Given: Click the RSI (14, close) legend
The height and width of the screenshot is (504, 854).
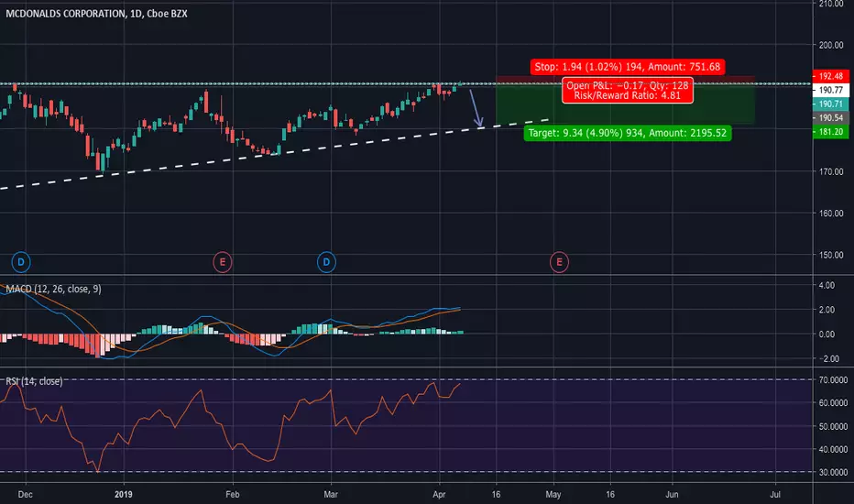Looking at the screenshot, I should point(34,381).
